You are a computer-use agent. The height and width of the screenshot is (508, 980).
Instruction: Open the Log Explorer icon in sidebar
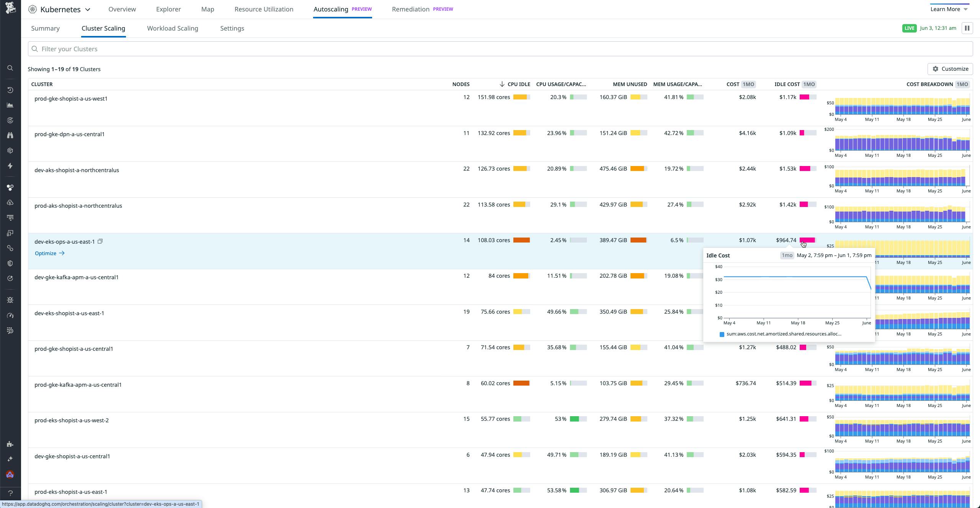click(10, 218)
